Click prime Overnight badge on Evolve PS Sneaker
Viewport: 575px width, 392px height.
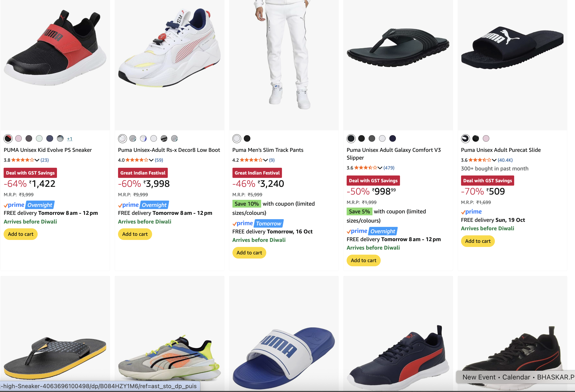pyautogui.click(x=40, y=205)
